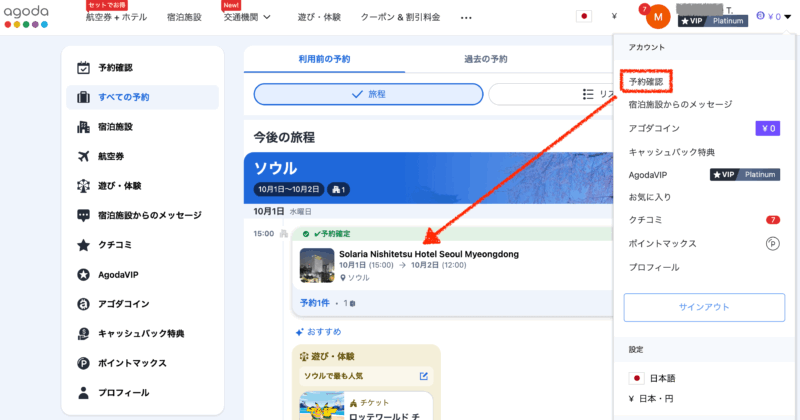
Task: Click the guest count badge on ソウル banner
Action: coord(338,189)
